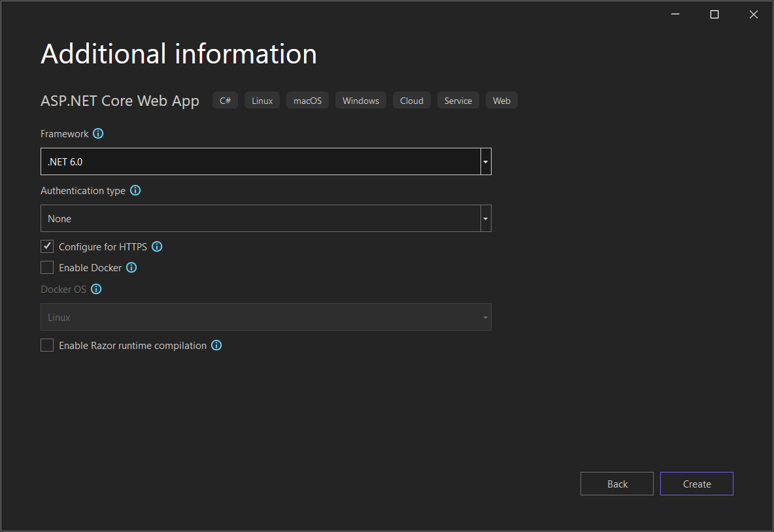Click the disabled Docker OS Linux dropdown
The height and width of the screenshot is (532, 774).
[x=265, y=317]
